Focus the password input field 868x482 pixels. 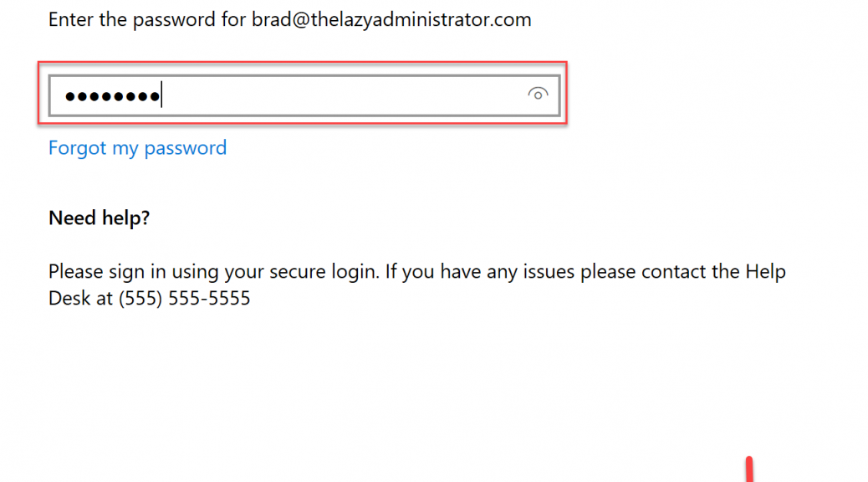click(x=304, y=95)
